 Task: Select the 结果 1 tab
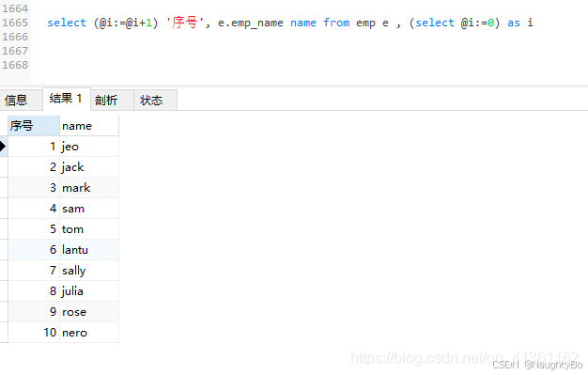(x=67, y=99)
